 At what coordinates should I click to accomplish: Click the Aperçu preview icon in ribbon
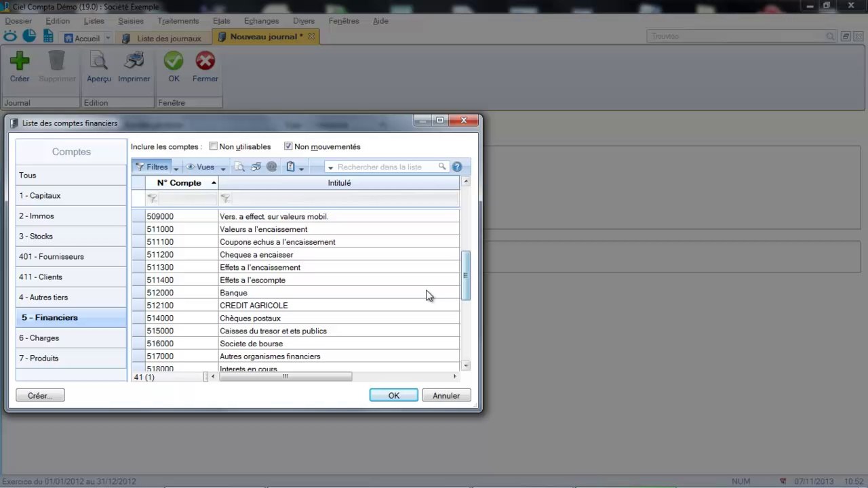99,61
